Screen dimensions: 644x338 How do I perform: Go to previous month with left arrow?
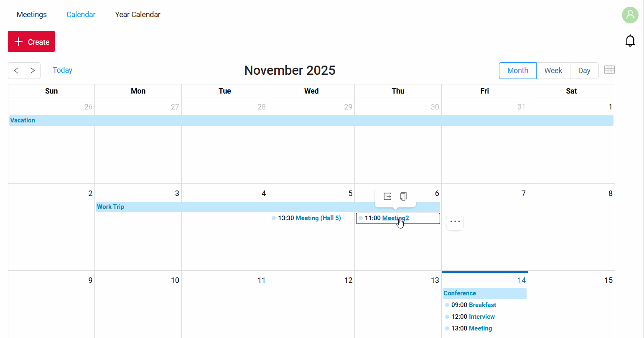pos(16,70)
